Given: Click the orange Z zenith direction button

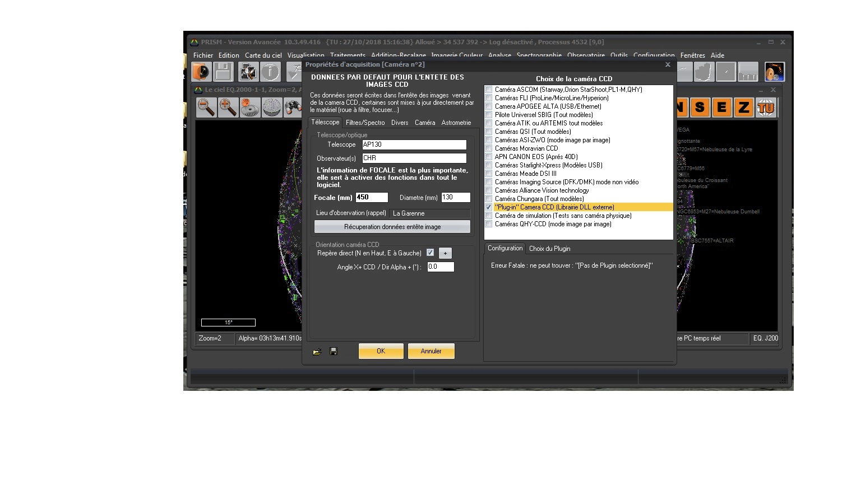Looking at the screenshot, I should pos(743,108).
